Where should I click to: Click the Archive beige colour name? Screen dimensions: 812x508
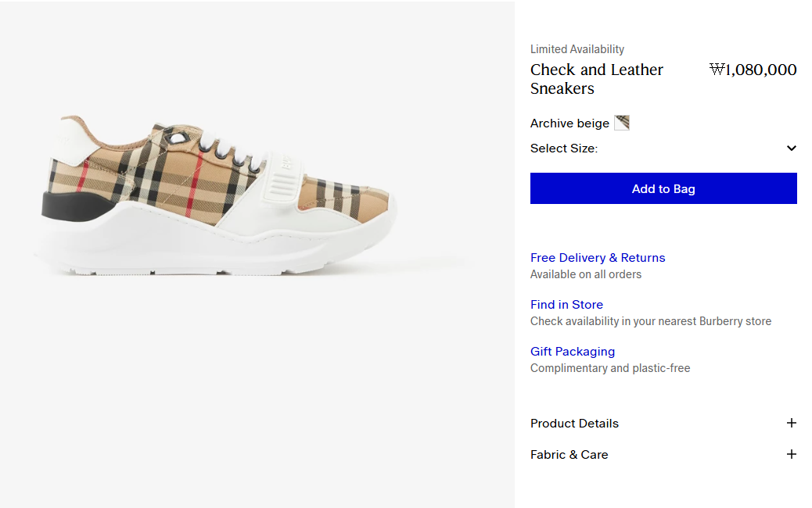pyautogui.click(x=569, y=123)
